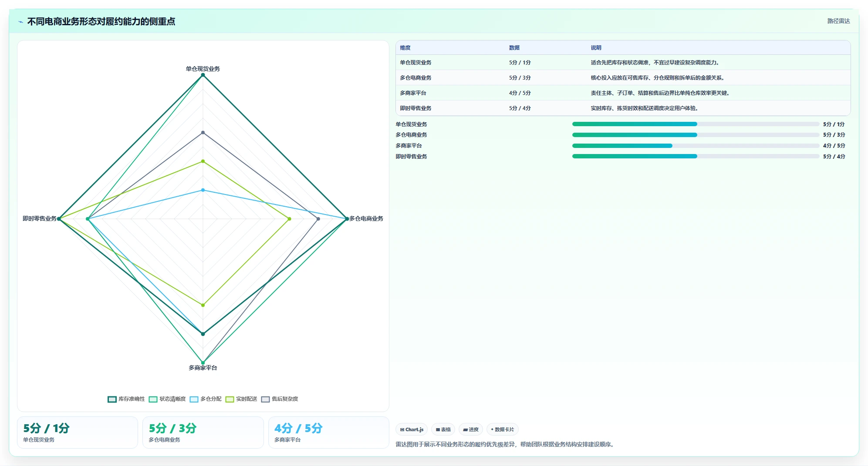Viewport: 868px width, 466px height.
Task: Click description starting 核心投入应放在可售库存
Action: [658, 78]
